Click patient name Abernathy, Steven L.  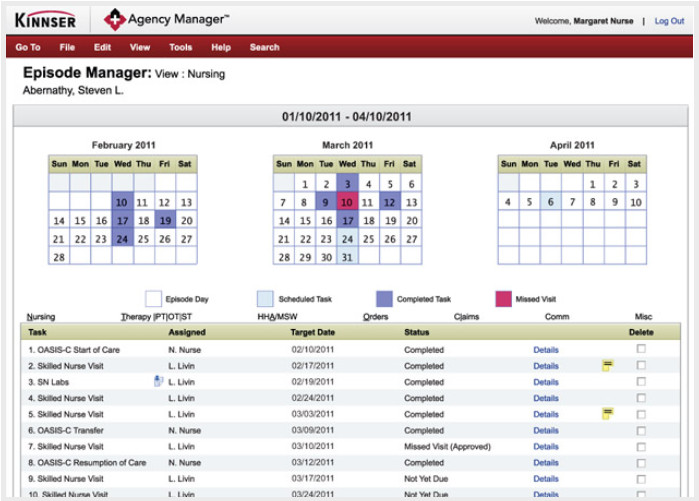[x=73, y=90]
